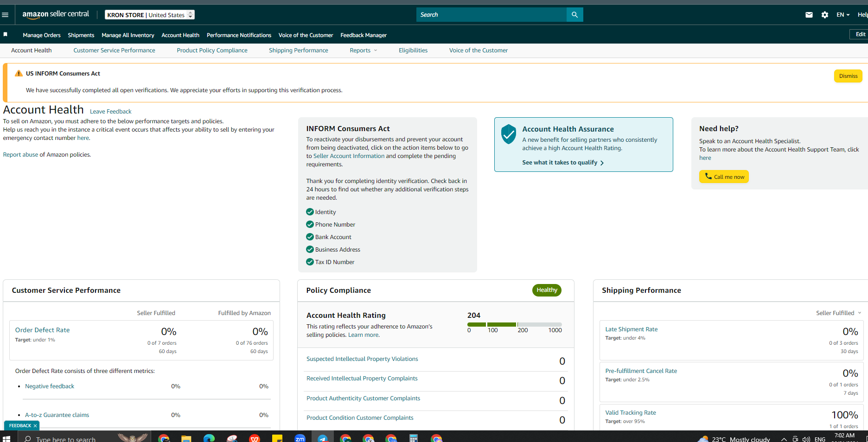Show hidden system tray icons

click(x=784, y=439)
